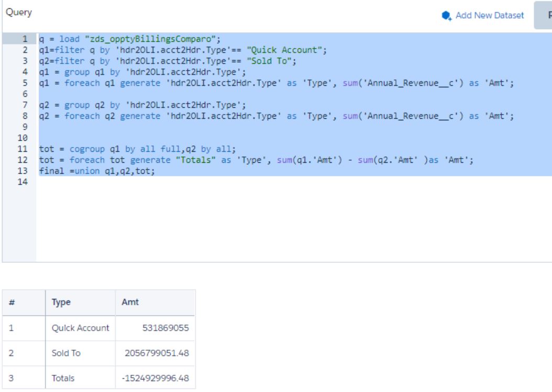
Task: Click the 'q2 = foreach q2 generate' line
Action: pos(277,116)
